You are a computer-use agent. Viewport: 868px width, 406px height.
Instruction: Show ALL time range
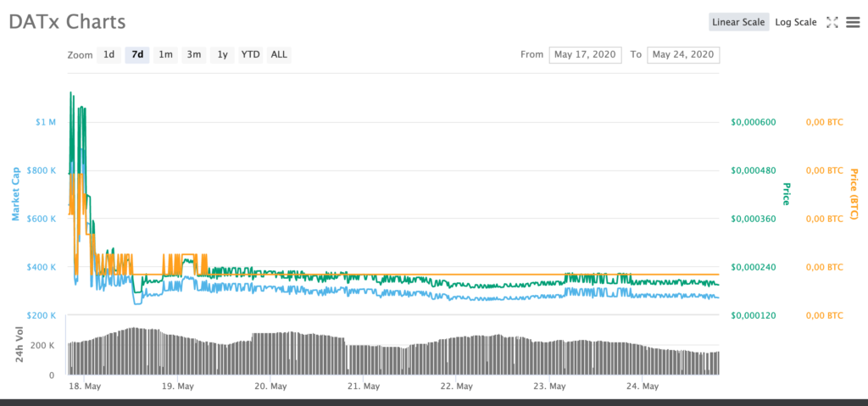(x=279, y=55)
